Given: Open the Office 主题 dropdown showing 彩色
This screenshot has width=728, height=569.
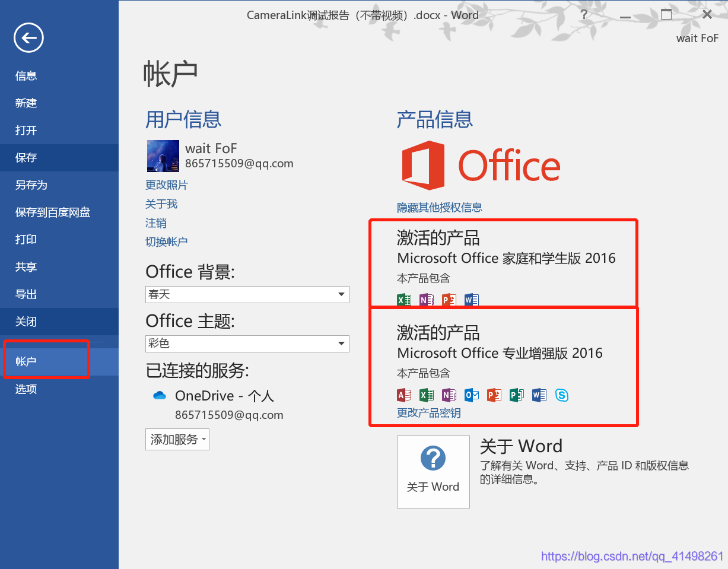Looking at the screenshot, I should (x=247, y=344).
